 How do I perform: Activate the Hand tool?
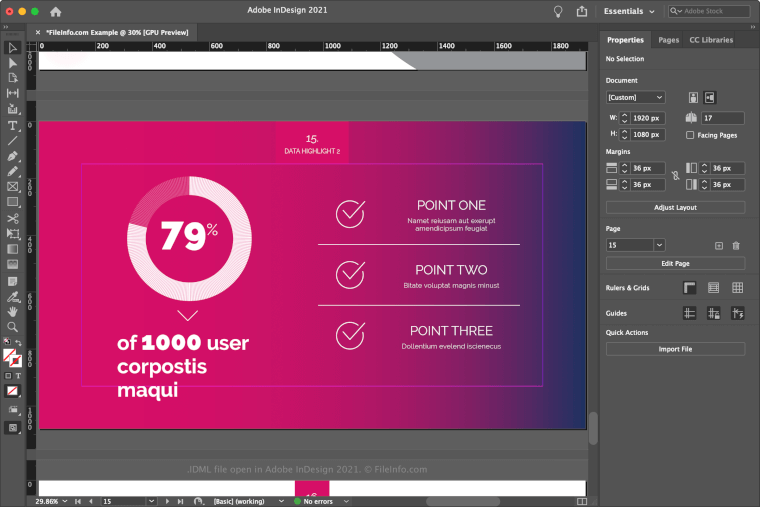(x=13, y=311)
